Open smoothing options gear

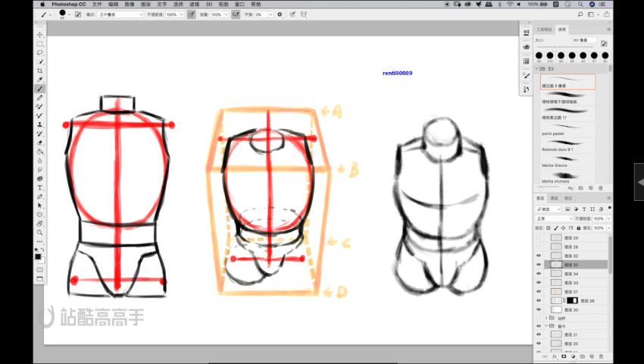280,14
